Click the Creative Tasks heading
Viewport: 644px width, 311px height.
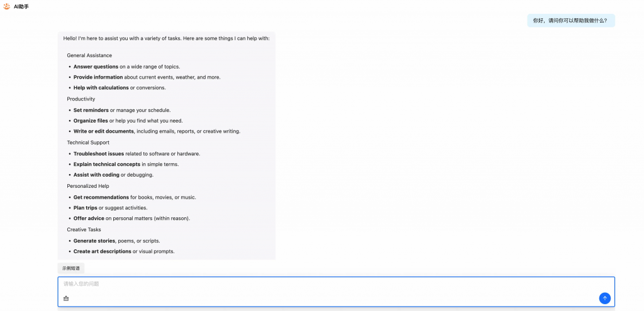pos(84,229)
